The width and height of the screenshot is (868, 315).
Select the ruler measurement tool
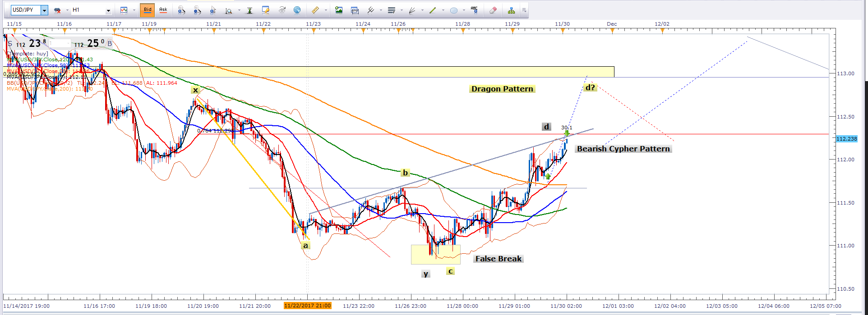click(315, 10)
